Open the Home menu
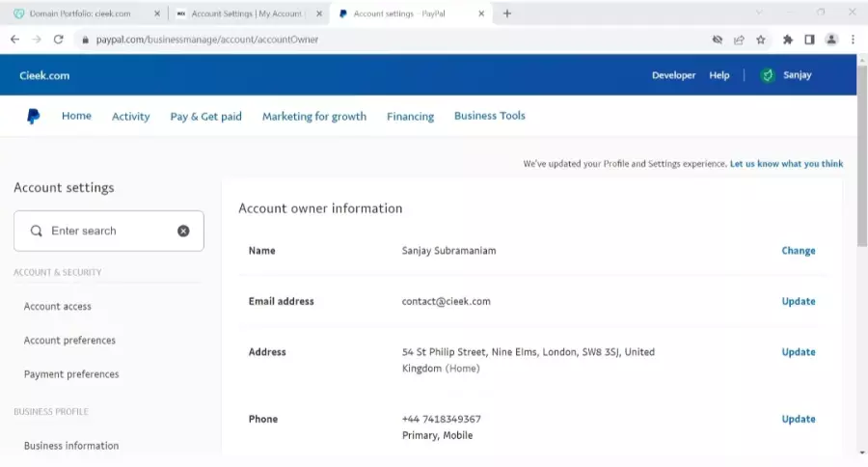The height and width of the screenshot is (467, 868). [x=76, y=116]
